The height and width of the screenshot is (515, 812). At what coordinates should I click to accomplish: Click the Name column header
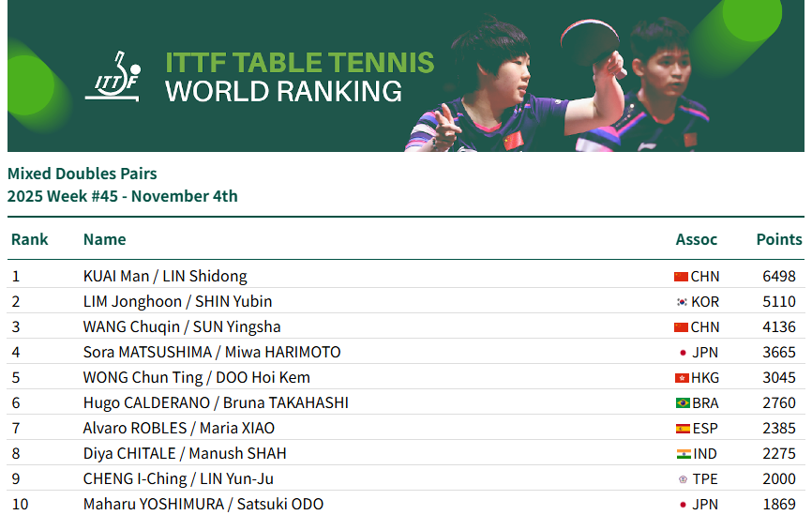click(104, 239)
